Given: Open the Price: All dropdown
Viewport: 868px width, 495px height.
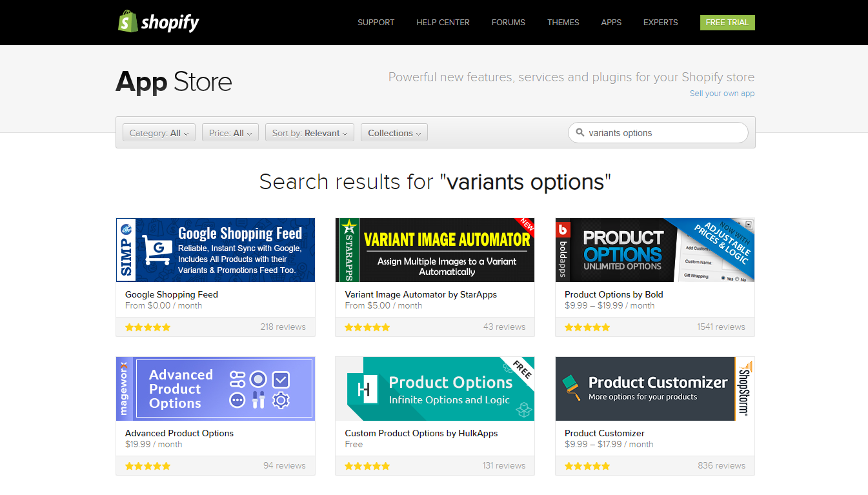Looking at the screenshot, I should 230,133.
